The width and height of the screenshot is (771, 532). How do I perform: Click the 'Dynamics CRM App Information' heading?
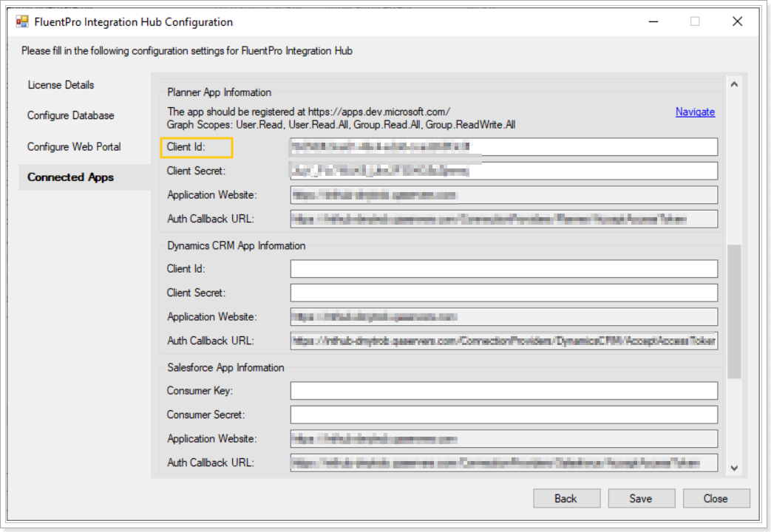[x=236, y=246]
